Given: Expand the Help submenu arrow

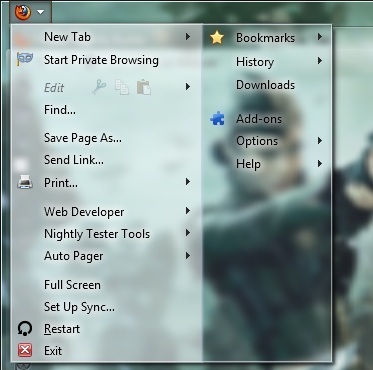Looking at the screenshot, I should (320, 163).
